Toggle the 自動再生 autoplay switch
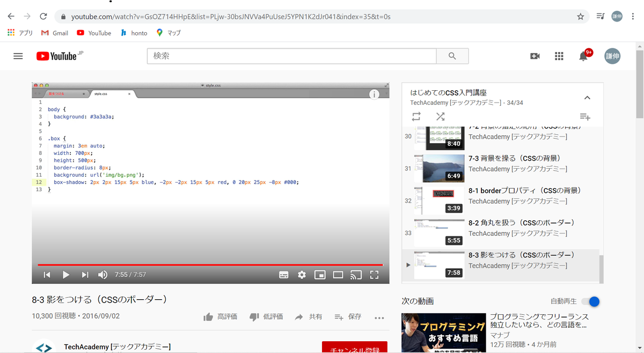The width and height of the screenshot is (644, 353). [590, 301]
